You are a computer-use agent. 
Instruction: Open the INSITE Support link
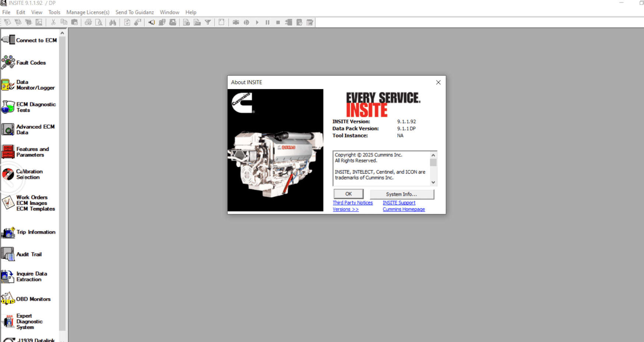click(399, 203)
